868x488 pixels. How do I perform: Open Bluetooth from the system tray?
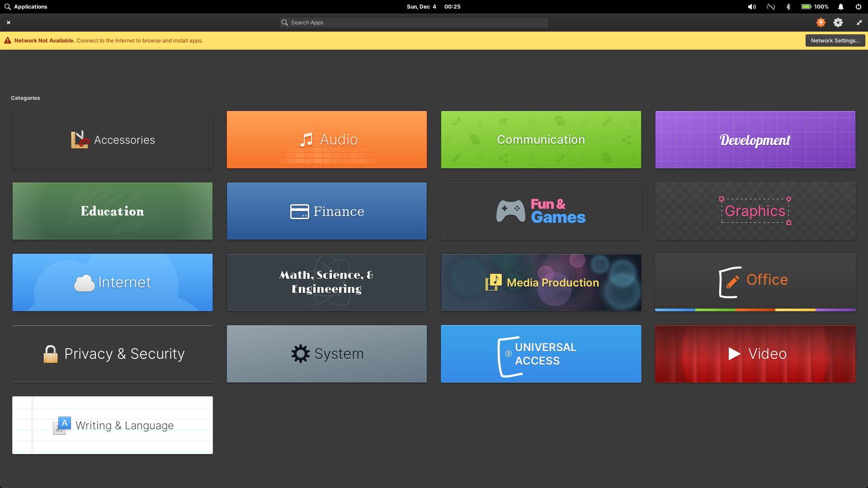point(788,7)
